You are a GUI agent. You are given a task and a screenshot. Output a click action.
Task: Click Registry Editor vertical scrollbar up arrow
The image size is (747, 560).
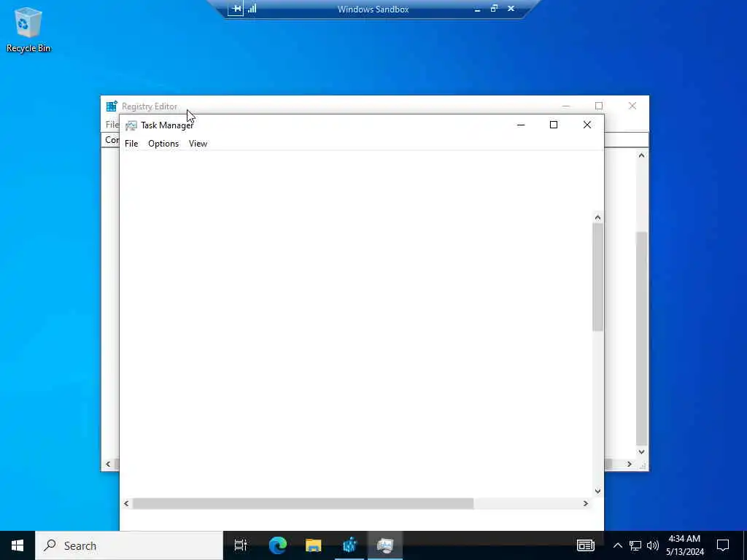tap(641, 155)
